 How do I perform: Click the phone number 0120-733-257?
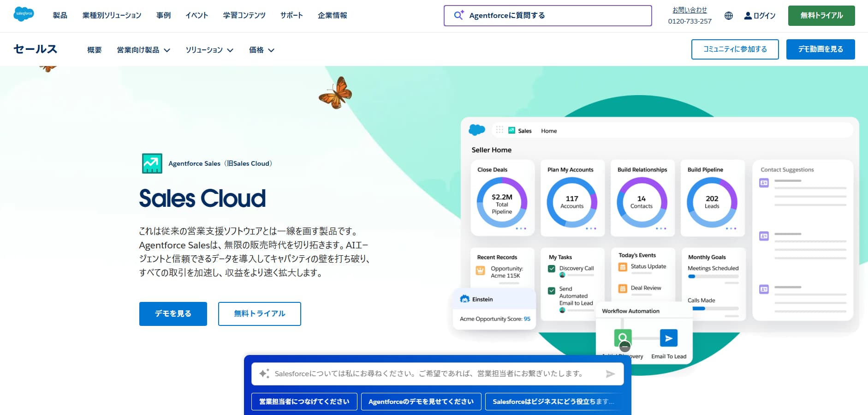tap(690, 21)
